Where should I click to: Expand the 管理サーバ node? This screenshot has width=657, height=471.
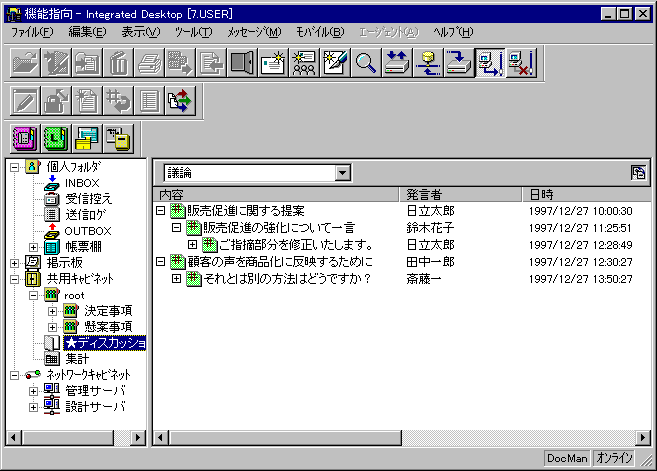click(x=34, y=391)
